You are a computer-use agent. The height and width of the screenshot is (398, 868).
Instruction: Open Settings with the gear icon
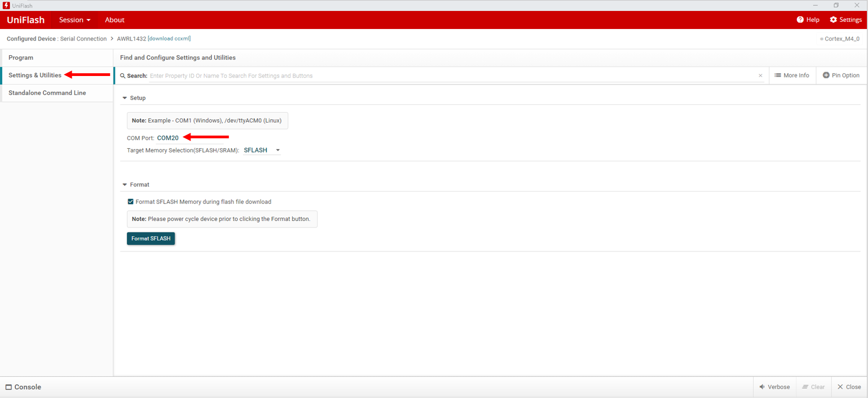(x=846, y=20)
